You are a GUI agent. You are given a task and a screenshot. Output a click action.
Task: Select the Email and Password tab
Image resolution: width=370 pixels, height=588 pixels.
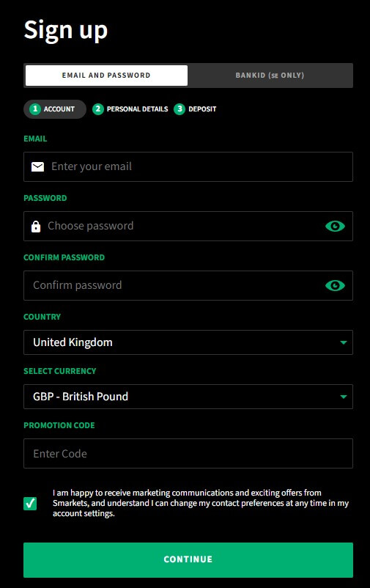pyautogui.click(x=106, y=76)
